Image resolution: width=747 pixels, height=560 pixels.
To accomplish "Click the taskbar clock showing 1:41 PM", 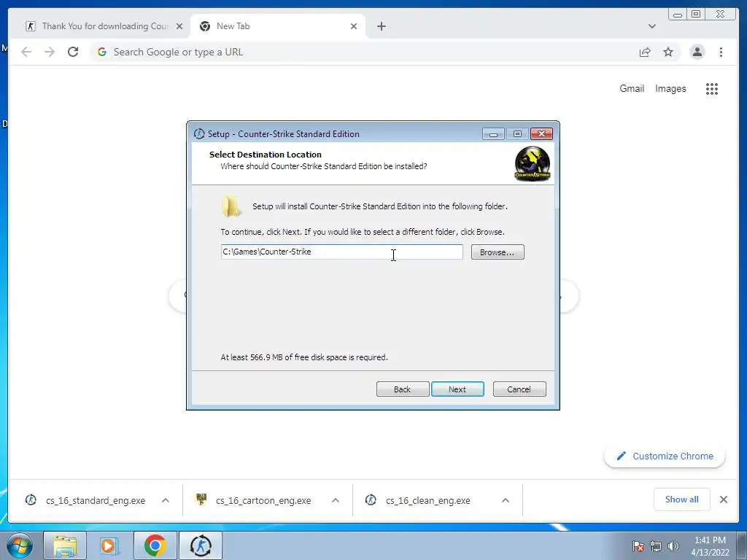I will [x=710, y=546].
